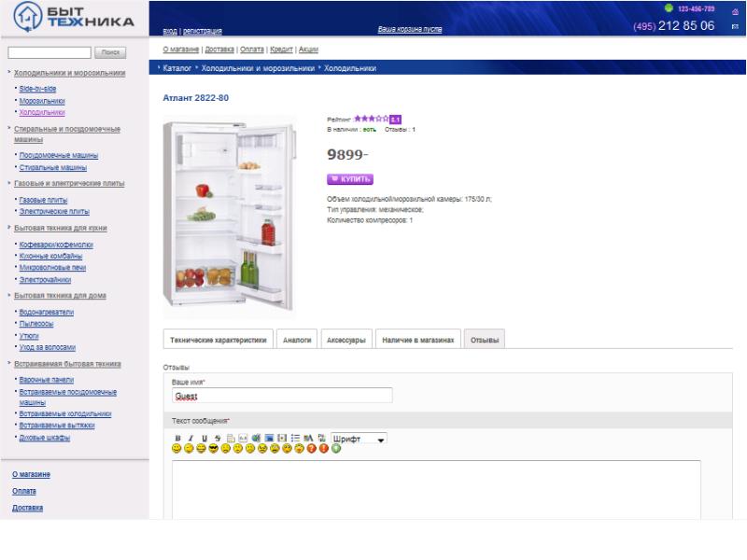Open the Ваша корзина пуста cart link
747x560 pixels.
click(x=410, y=29)
